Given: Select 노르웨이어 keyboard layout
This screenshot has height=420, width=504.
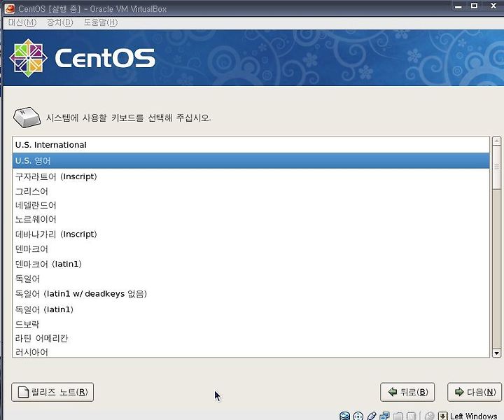Looking at the screenshot, I should pyautogui.click(x=251, y=219).
